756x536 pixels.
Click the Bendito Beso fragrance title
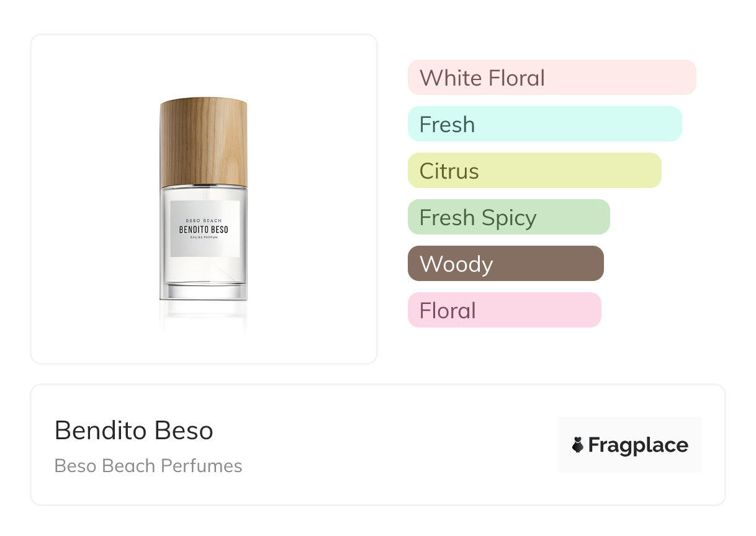tap(134, 430)
